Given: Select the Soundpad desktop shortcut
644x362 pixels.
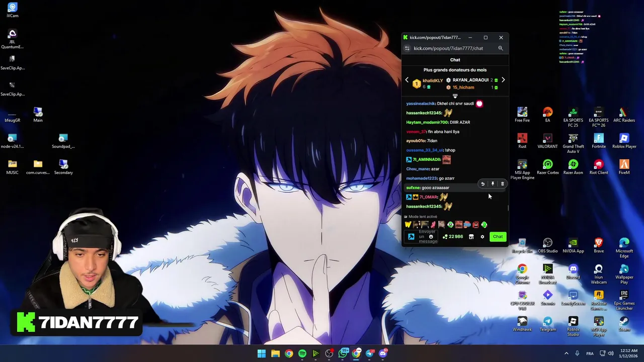Looking at the screenshot, I should pyautogui.click(x=63, y=141).
